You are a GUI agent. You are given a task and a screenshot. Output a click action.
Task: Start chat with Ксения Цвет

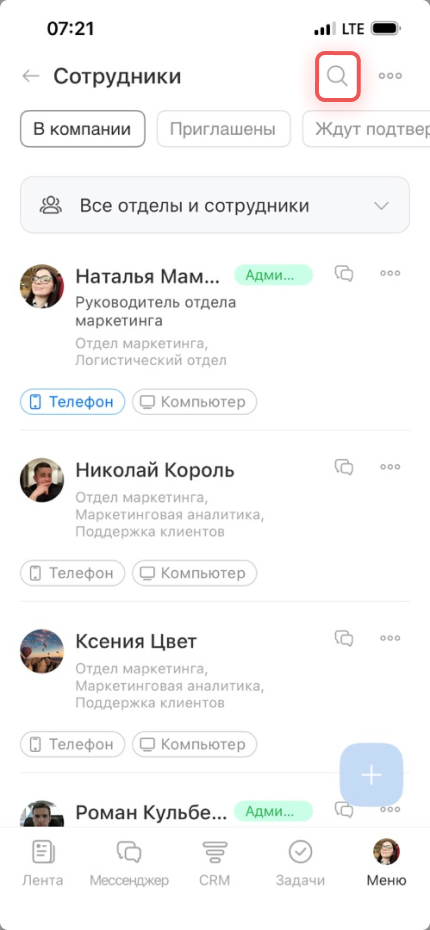coord(344,638)
